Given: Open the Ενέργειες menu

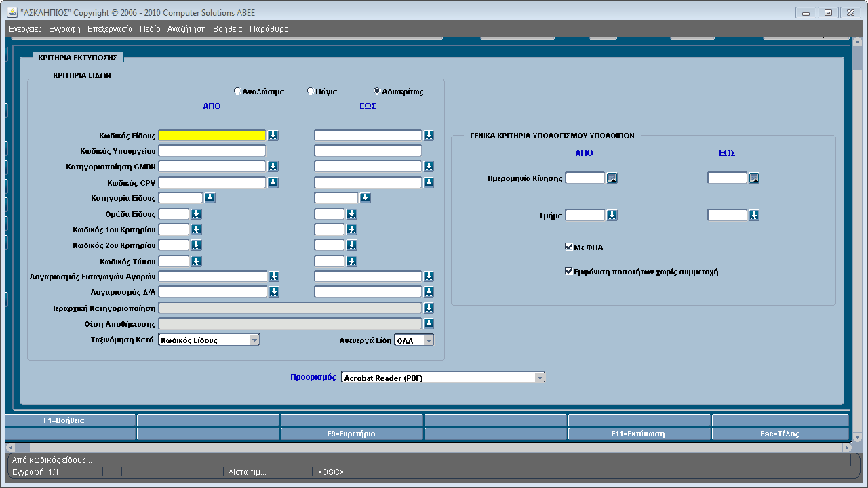Looking at the screenshot, I should (x=25, y=29).
